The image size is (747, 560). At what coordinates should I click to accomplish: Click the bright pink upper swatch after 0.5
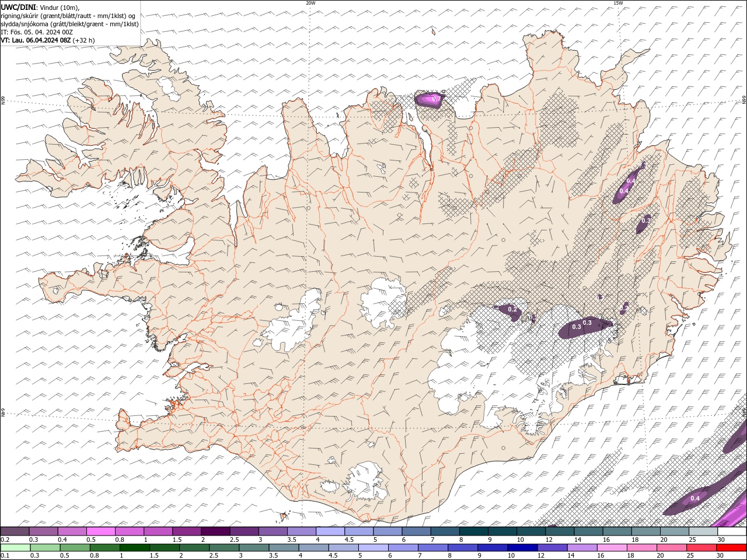click(100, 531)
